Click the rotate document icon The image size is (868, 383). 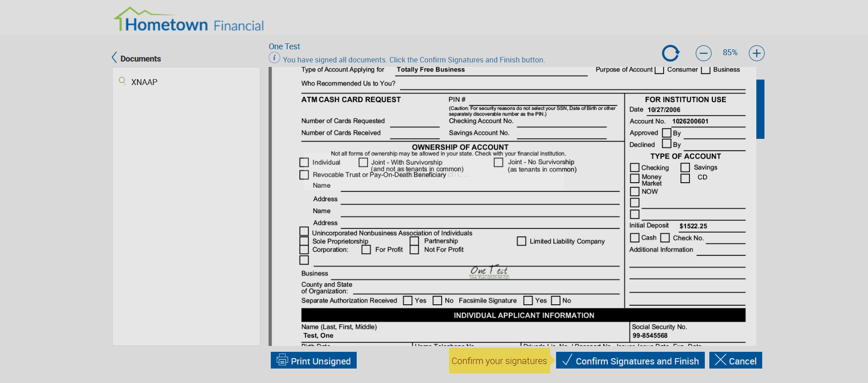point(671,53)
